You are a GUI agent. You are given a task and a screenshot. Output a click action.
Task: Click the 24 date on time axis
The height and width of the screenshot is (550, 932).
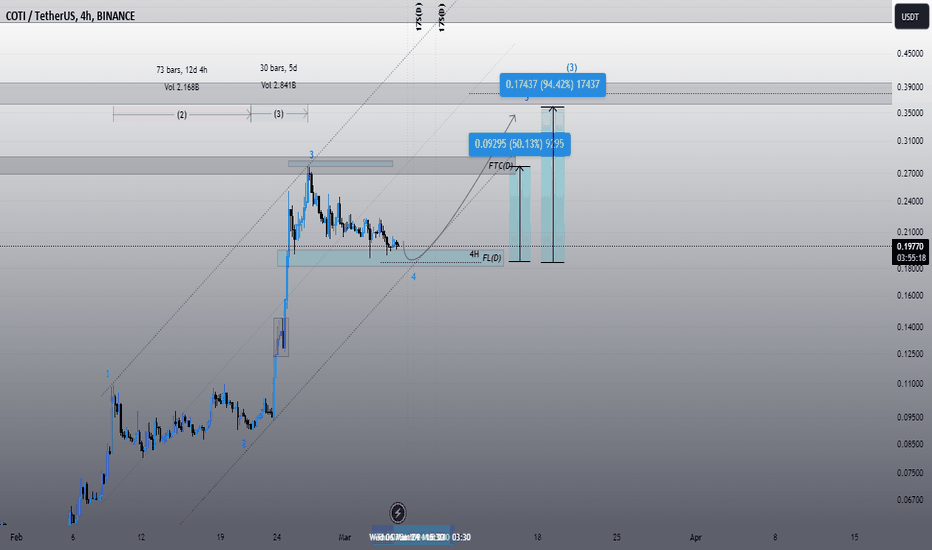pyautogui.click(x=277, y=537)
